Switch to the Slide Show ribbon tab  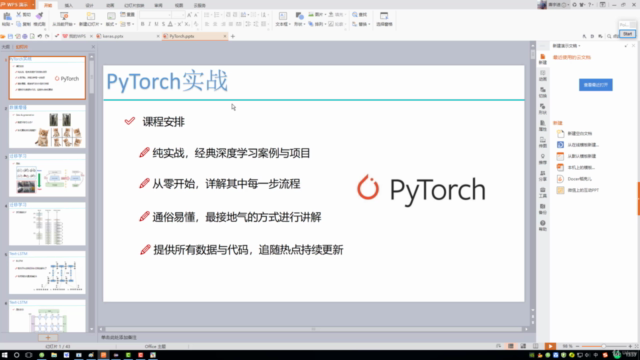[134, 5]
